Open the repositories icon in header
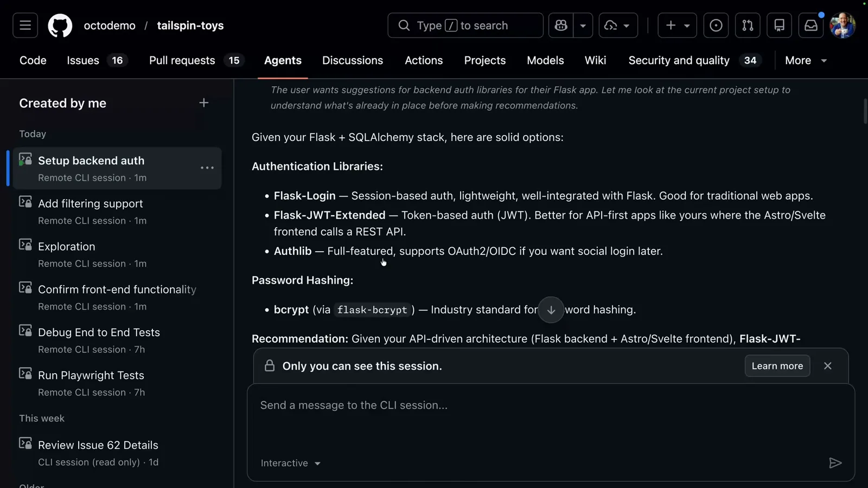This screenshot has height=488, width=868. [x=780, y=25]
